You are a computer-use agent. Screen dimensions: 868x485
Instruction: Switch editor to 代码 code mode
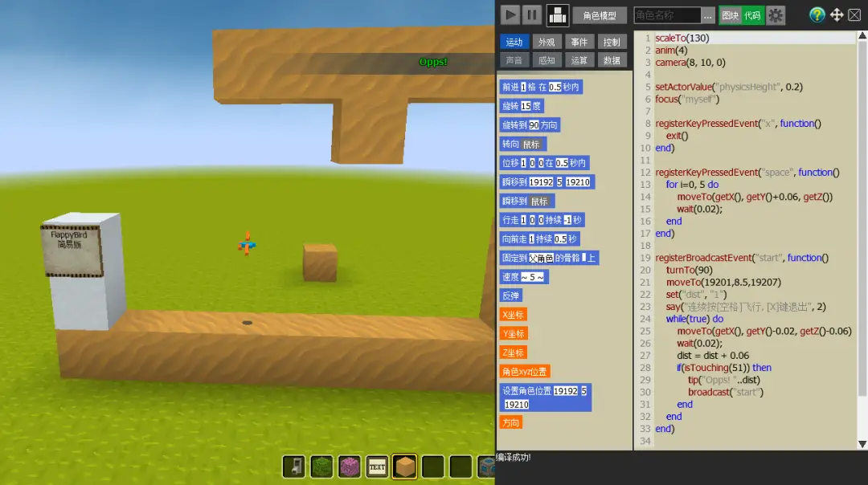click(752, 15)
